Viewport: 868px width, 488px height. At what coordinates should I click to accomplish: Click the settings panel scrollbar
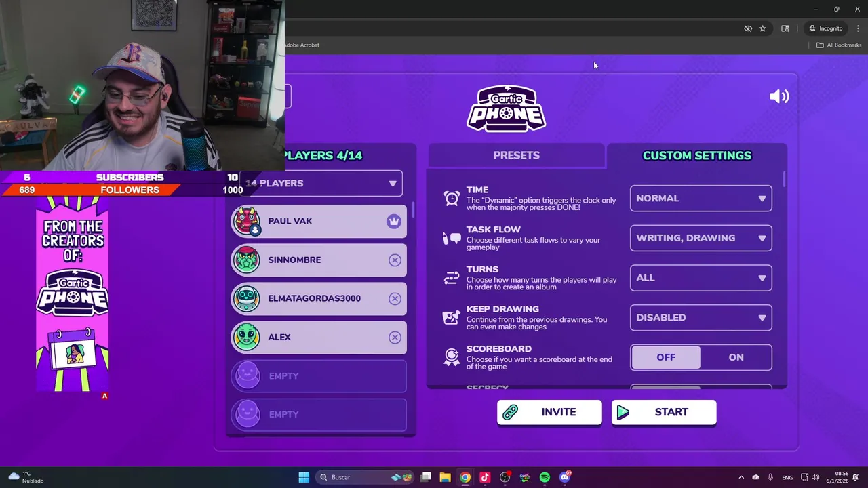click(x=785, y=180)
